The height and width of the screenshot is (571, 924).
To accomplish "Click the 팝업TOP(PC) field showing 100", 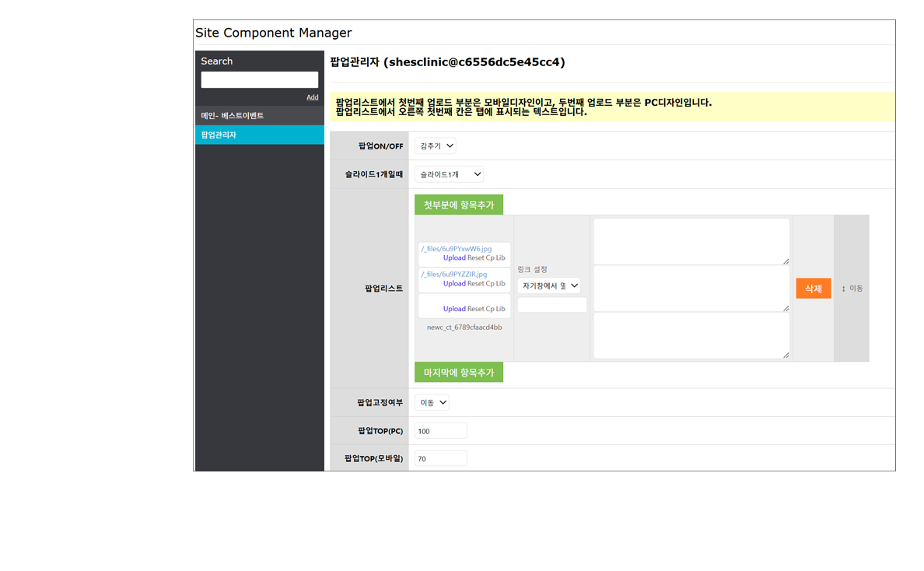I will tap(441, 431).
